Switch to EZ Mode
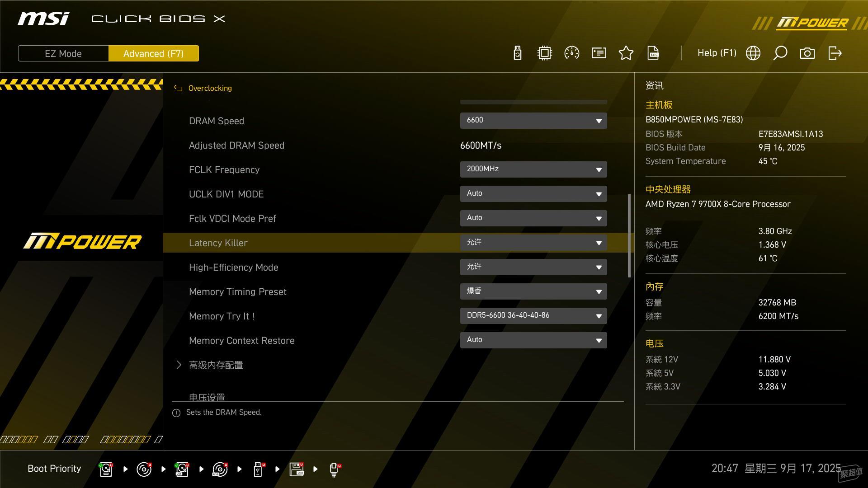Image resolution: width=868 pixels, height=488 pixels. point(63,53)
